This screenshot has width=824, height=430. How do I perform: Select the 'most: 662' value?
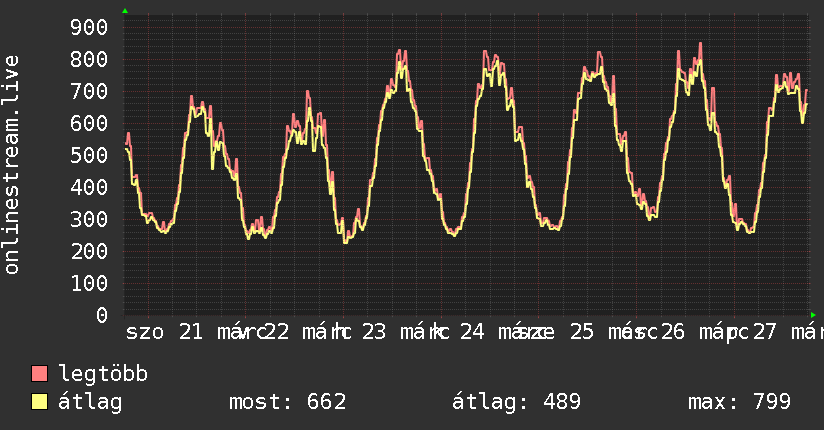pos(287,402)
